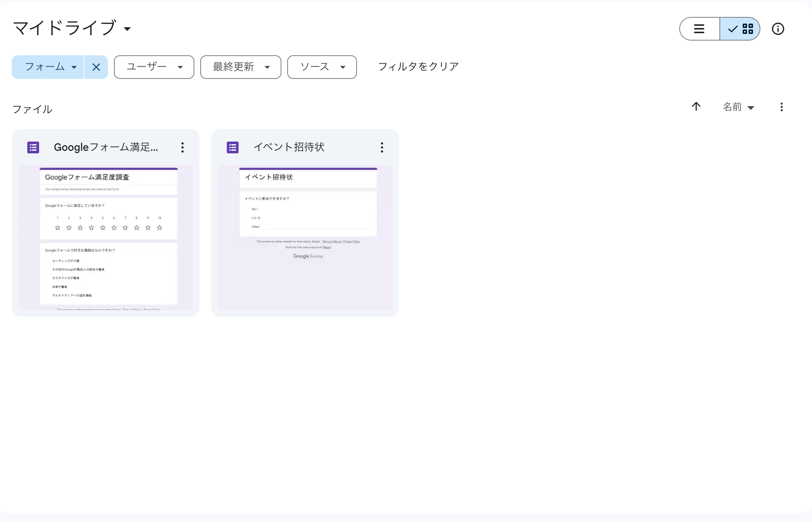This screenshot has width=812, height=522.
Task: Reverse sort direction with the arrow
Action: pos(696,107)
